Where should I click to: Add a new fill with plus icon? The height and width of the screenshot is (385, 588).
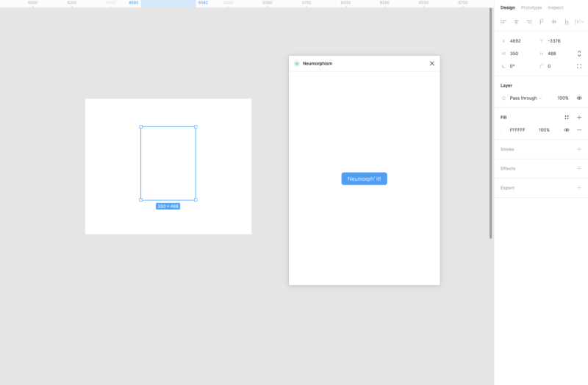[x=579, y=118]
